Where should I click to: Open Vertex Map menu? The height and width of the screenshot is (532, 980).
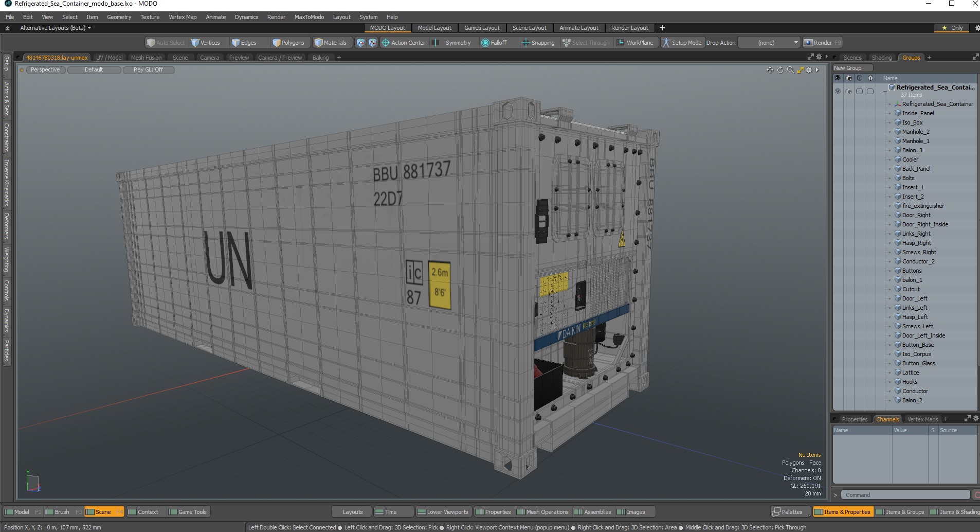[183, 17]
